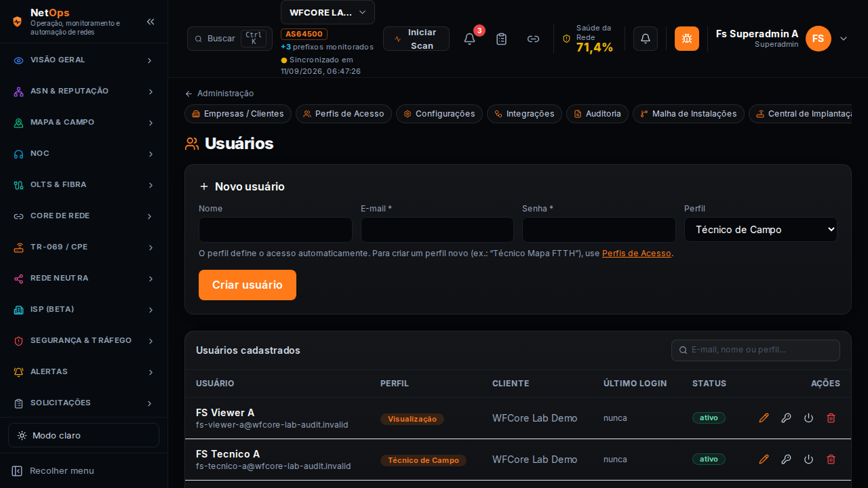The image size is (868, 488).
Task: Open Malha de Instalações tab
Action: [x=688, y=114]
